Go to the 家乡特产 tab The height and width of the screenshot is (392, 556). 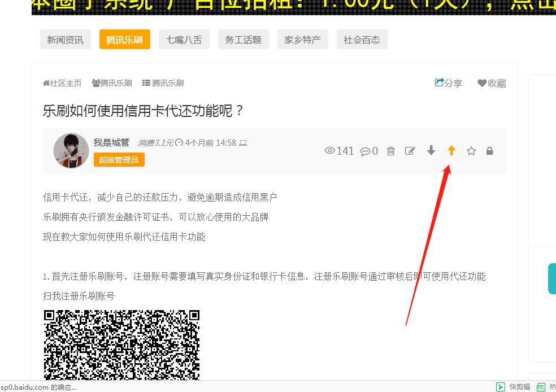click(302, 40)
